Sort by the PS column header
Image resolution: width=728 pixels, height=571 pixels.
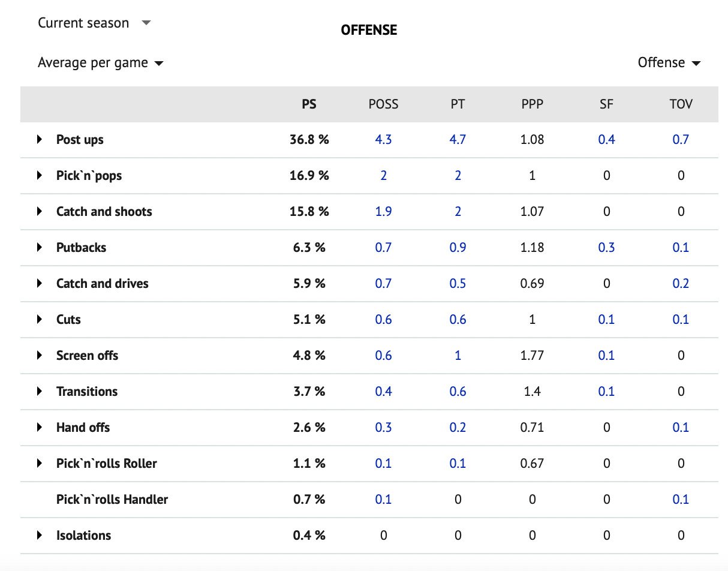pyautogui.click(x=309, y=104)
